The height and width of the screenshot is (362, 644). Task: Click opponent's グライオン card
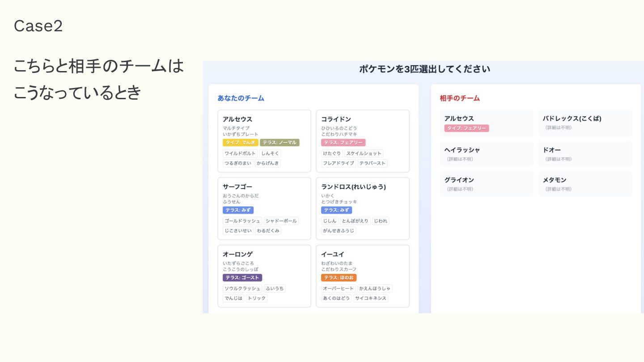tap(487, 184)
